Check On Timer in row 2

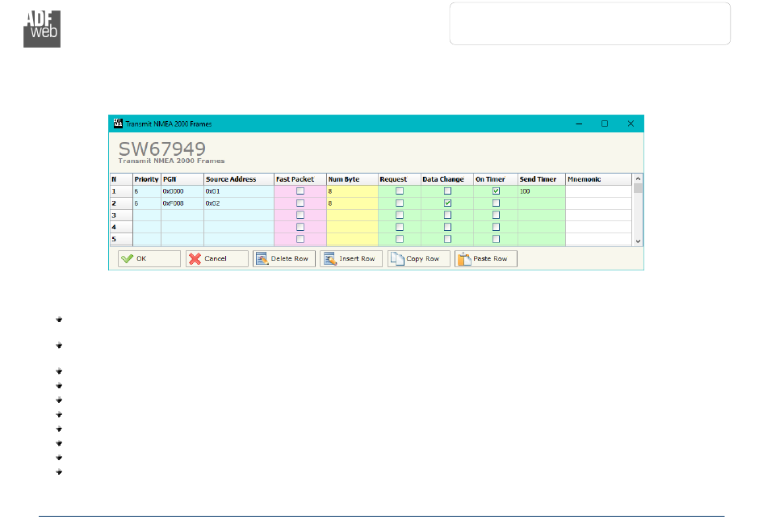click(496, 203)
